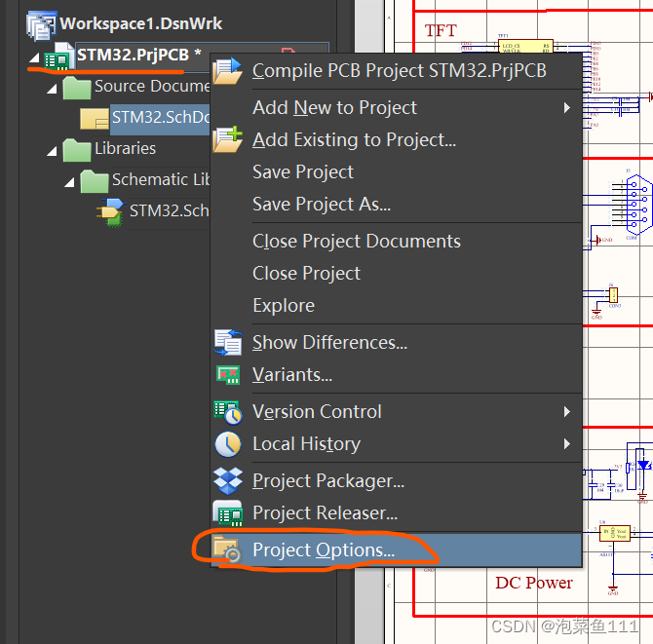Select the Workspace1.DsnWrk workspace name
The image size is (653, 644).
tap(140, 23)
